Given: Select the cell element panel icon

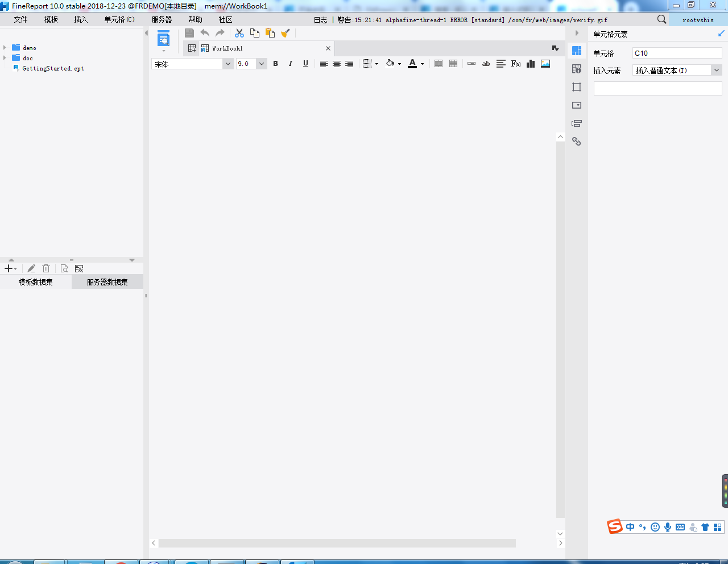Looking at the screenshot, I should tap(577, 51).
